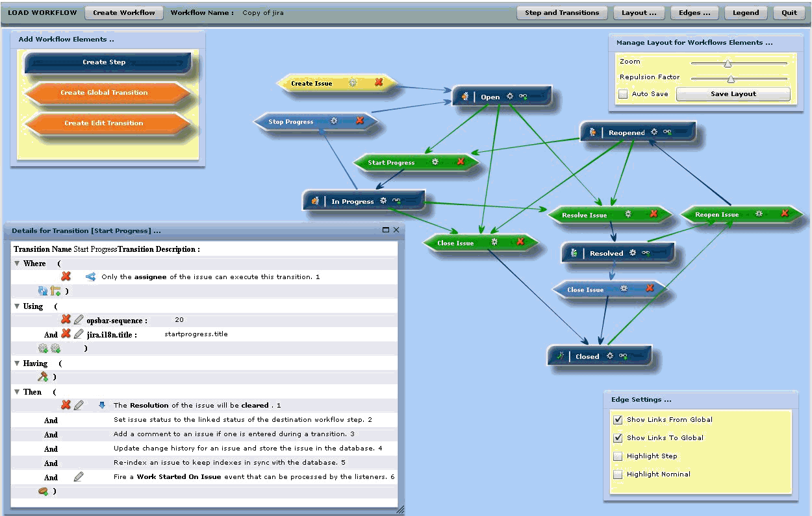Click Create Edit Transition element
Screen dimensions: 812x516
(x=108, y=123)
